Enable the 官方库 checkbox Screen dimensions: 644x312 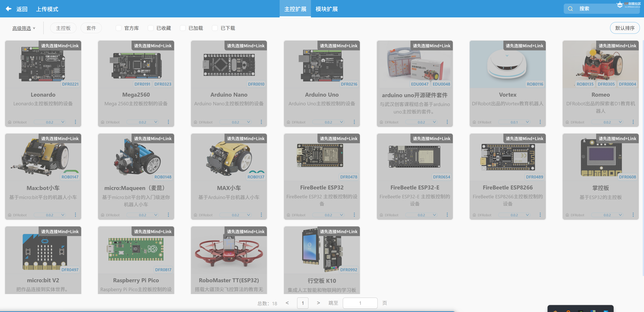119,28
